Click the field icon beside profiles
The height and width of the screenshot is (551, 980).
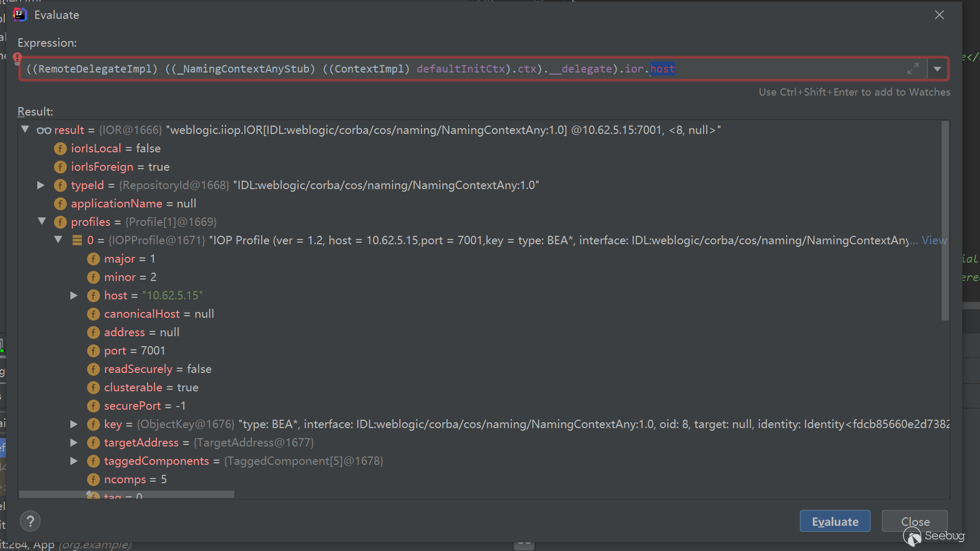coord(60,222)
